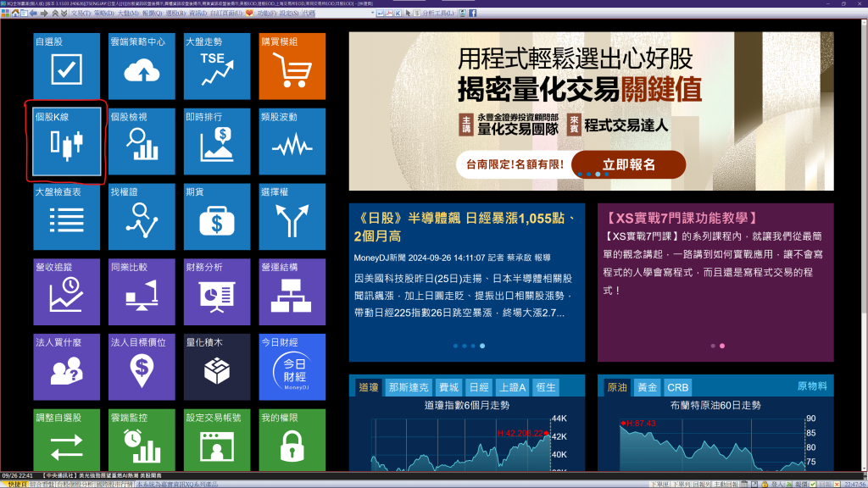
Task: Open the 我的權限 lock tile
Action: click(292, 440)
